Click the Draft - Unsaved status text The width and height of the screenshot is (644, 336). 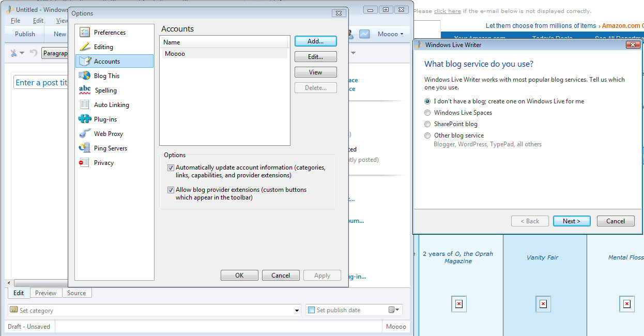[29, 327]
